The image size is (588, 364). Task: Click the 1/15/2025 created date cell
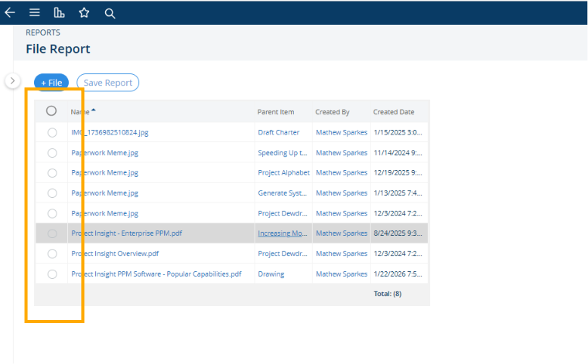click(398, 132)
